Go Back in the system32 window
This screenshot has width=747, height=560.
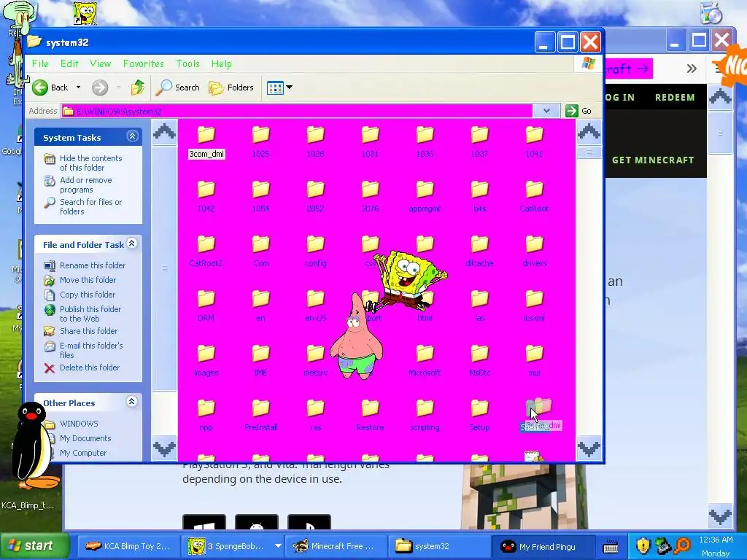click(x=50, y=87)
